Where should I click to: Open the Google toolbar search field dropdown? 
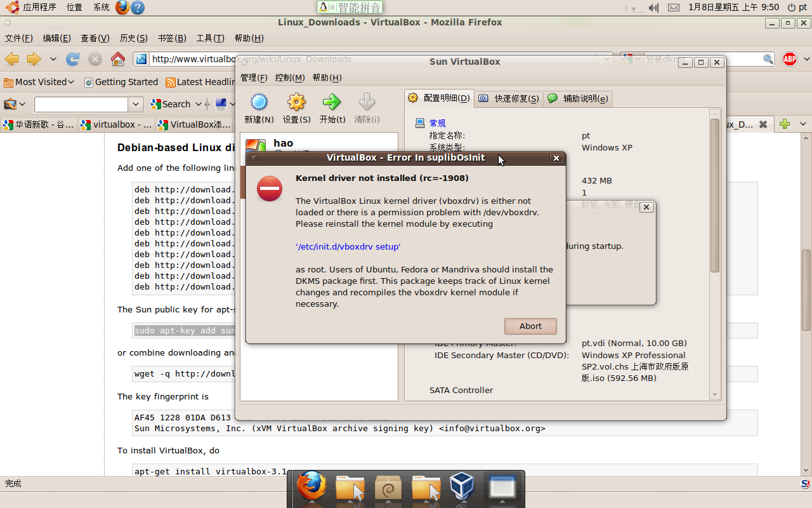click(x=136, y=104)
